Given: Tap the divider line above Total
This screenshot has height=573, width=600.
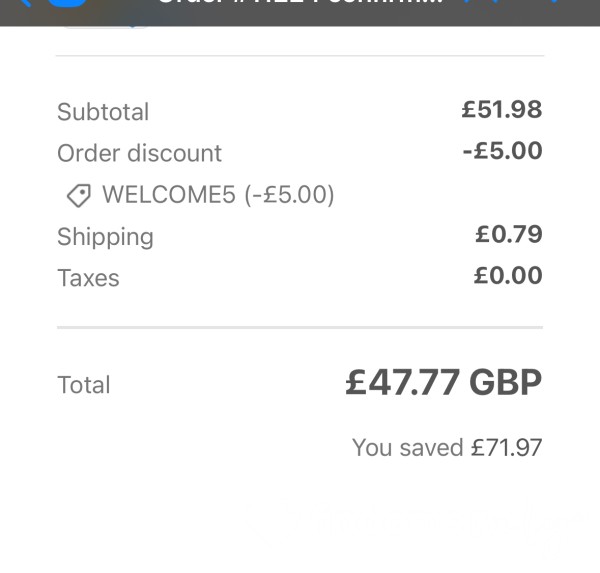Looking at the screenshot, I should tap(300, 328).
